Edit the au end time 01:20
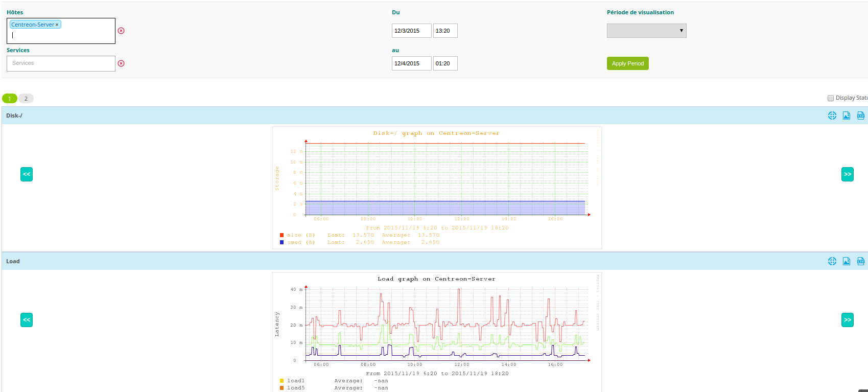 pos(445,63)
